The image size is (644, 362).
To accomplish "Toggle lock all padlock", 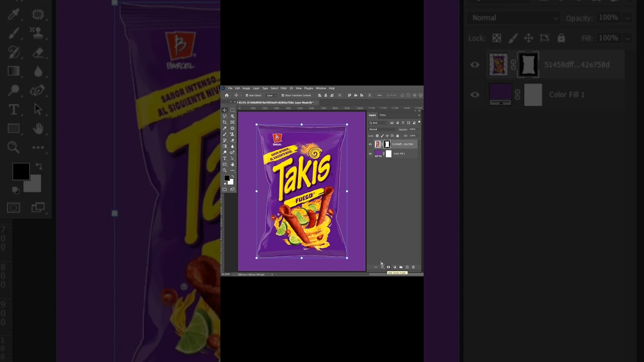I will click(x=397, y=136).
